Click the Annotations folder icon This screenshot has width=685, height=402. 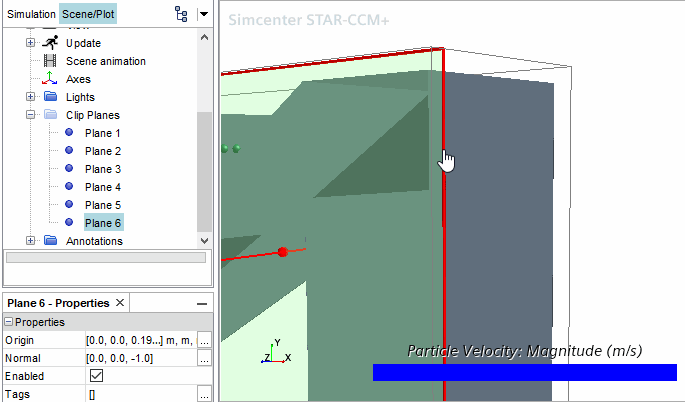(x=51, y=240)
